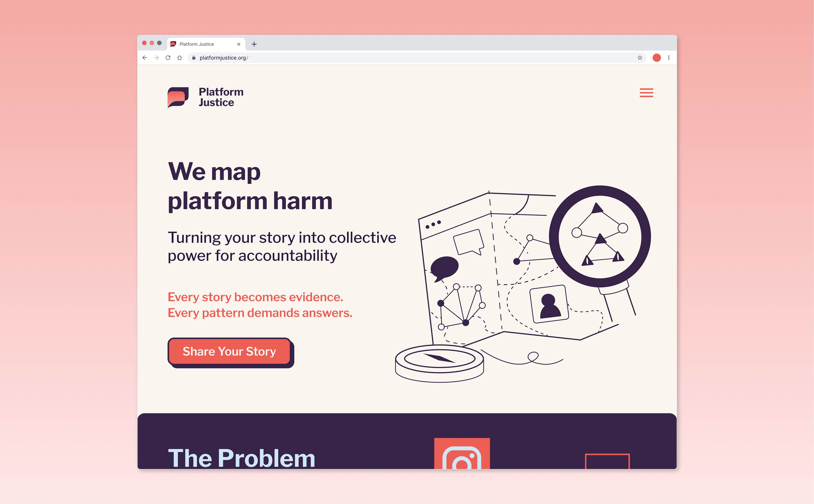Screen dimensions: 814x504
Task: Close the Platform Justice tab
Action: (239, 44)
